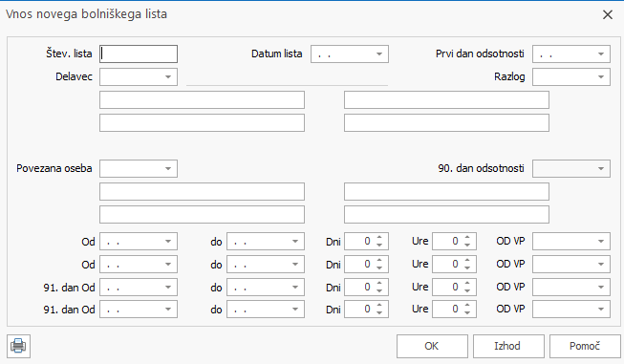Viewport: 624px width, 364px height.
Task: Increase Ure value in the first Od row
Action: tap(467, 238)
